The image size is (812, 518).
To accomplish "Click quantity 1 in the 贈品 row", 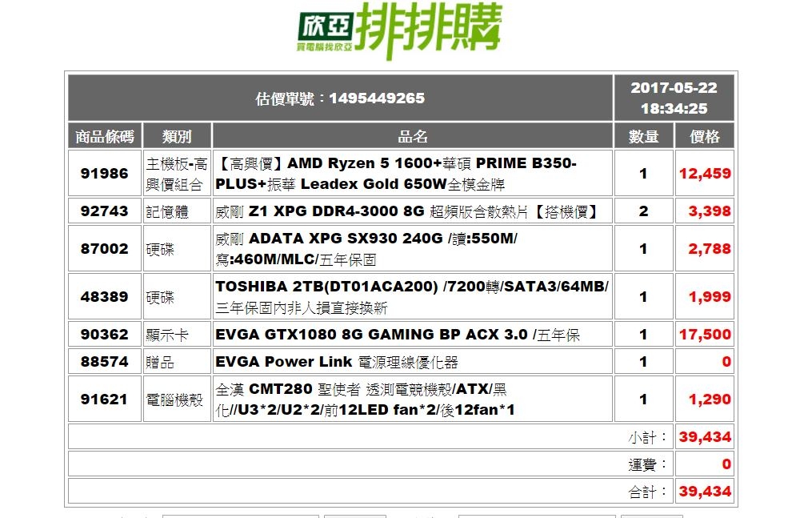I will click(x=644, y=362).
